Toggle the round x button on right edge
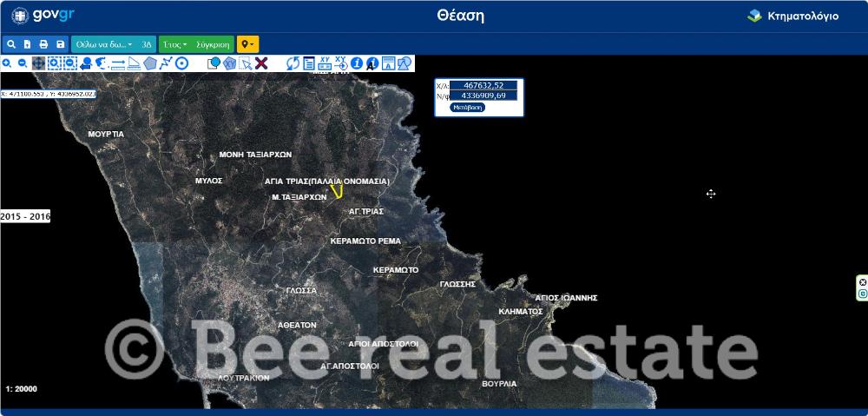This screenshot has width=868, height=416. [x=862, y=282]
